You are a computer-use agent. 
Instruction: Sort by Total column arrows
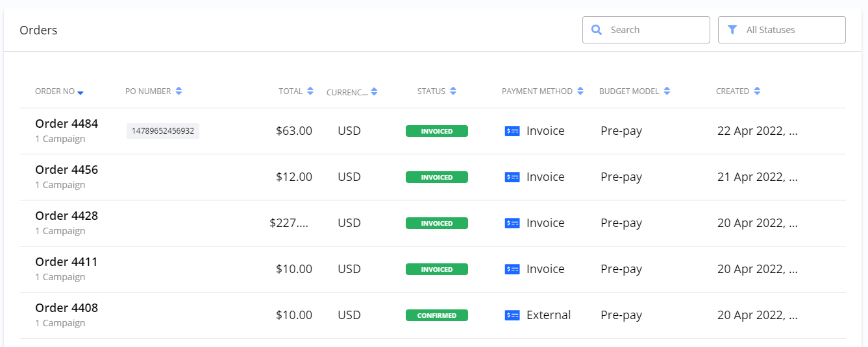310,91
